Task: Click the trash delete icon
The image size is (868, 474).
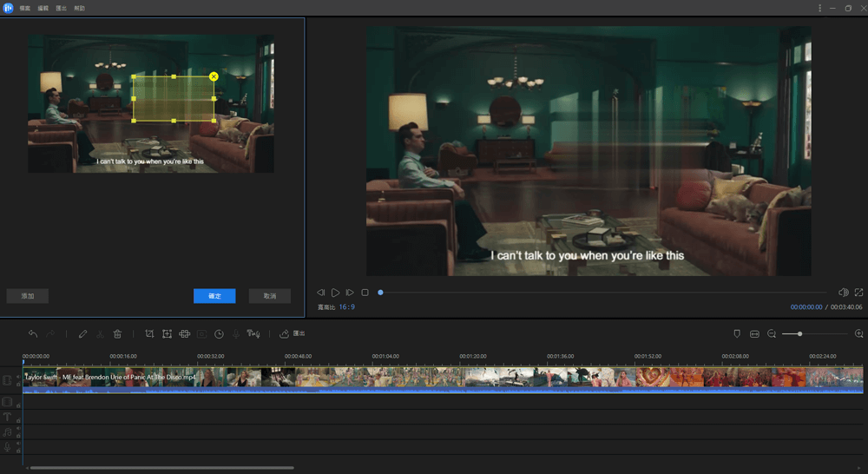Action: click(x=117, y=334)
